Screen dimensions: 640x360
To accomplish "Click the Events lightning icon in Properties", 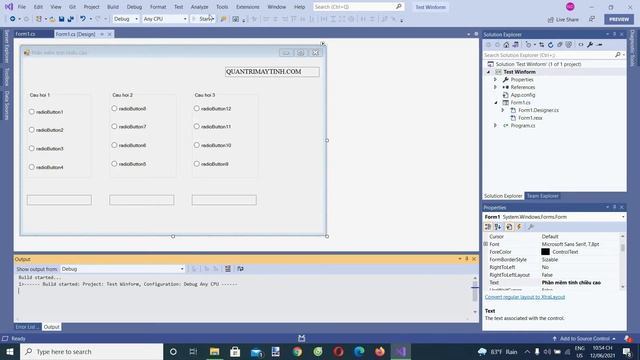I will pyautogui.click(x=519, y=227).
